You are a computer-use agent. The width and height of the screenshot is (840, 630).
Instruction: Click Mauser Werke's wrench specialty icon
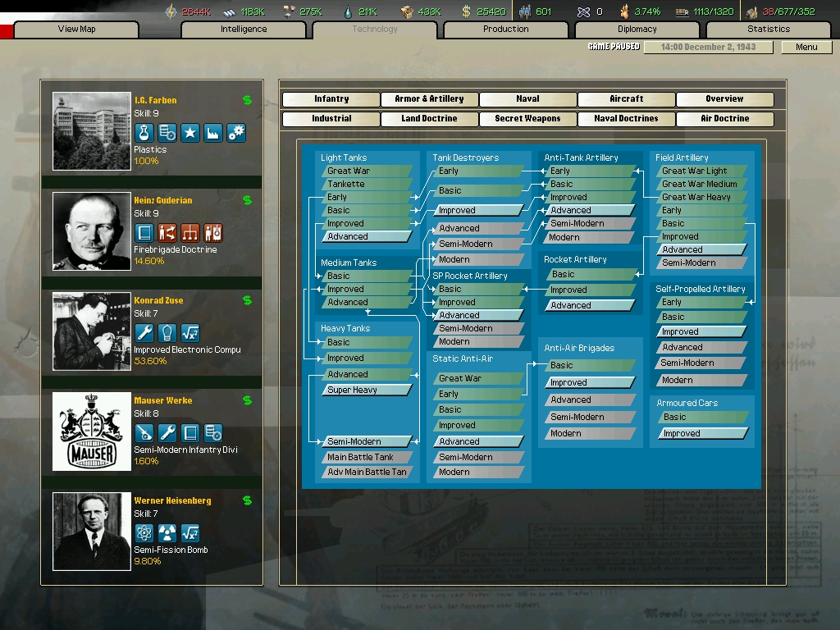pyautogui.click(x=167, y=433)
